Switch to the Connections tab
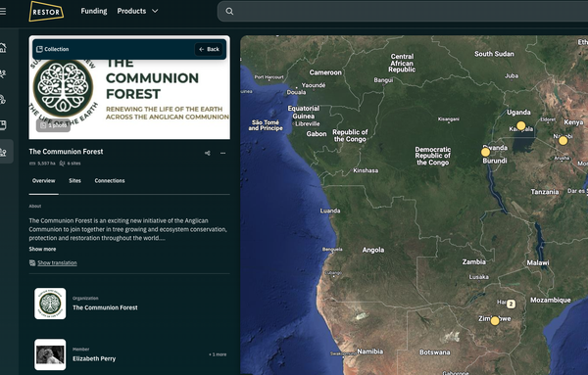This screenshot has width=588, height=375. tap(110, 180)
